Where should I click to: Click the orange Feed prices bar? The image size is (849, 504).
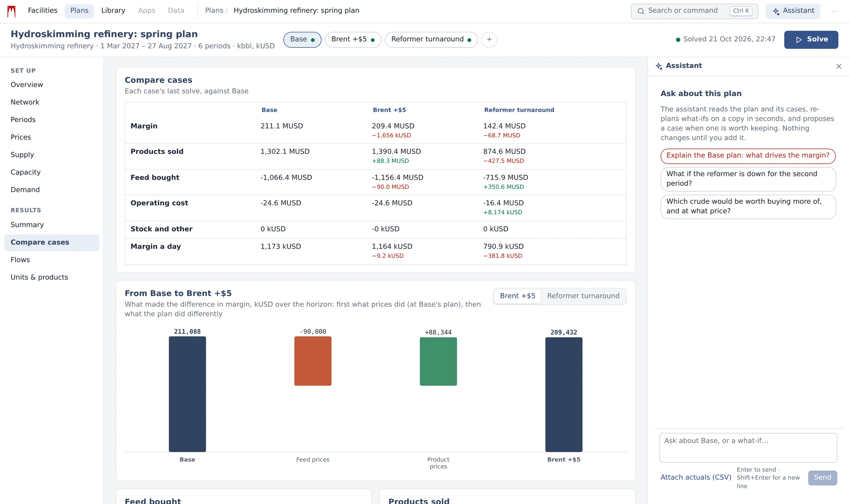pyautogui.click(x=313, y=361)
